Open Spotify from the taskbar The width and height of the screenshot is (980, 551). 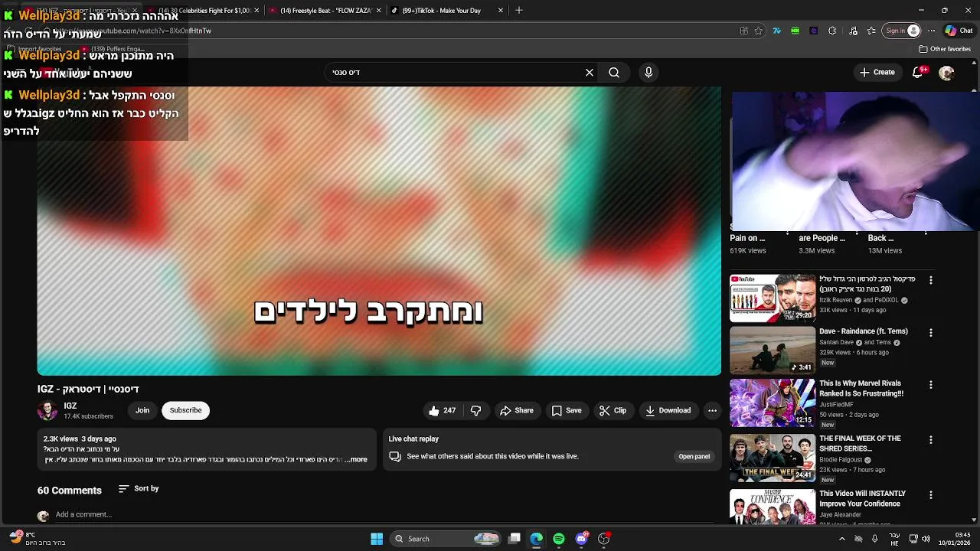[x=559, y=539]
